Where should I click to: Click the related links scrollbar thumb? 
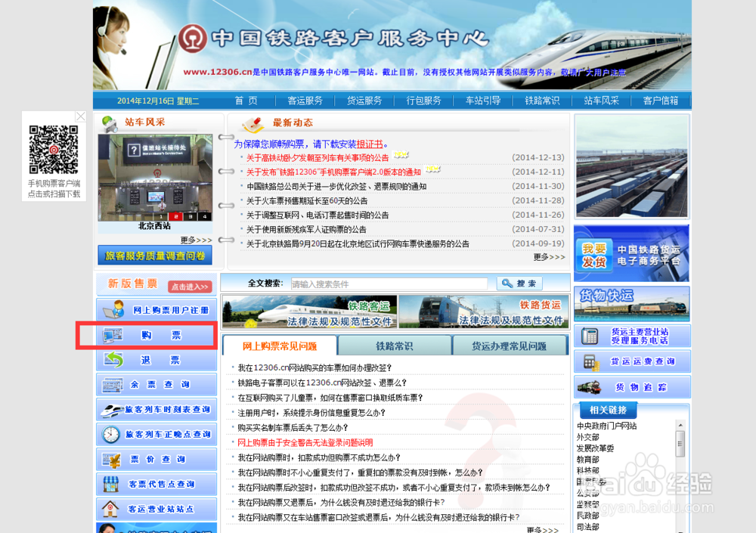pos(680,443)
